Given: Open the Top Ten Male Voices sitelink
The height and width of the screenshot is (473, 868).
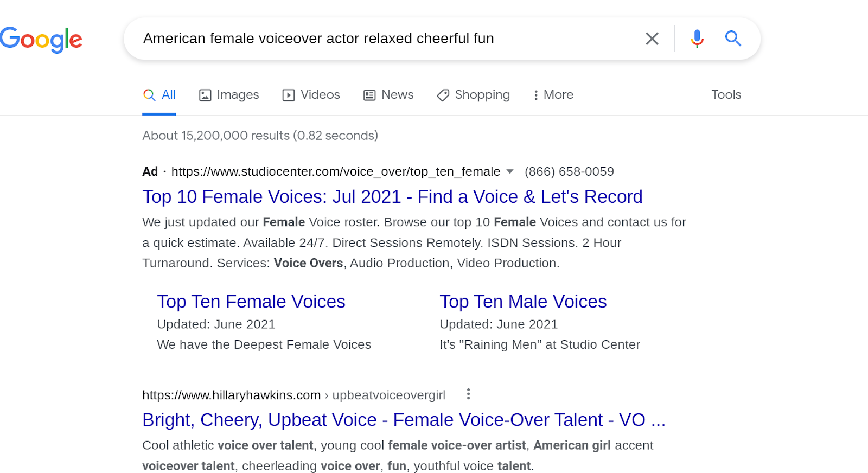Looking at the screenshot, I should [x=523, y=302].
